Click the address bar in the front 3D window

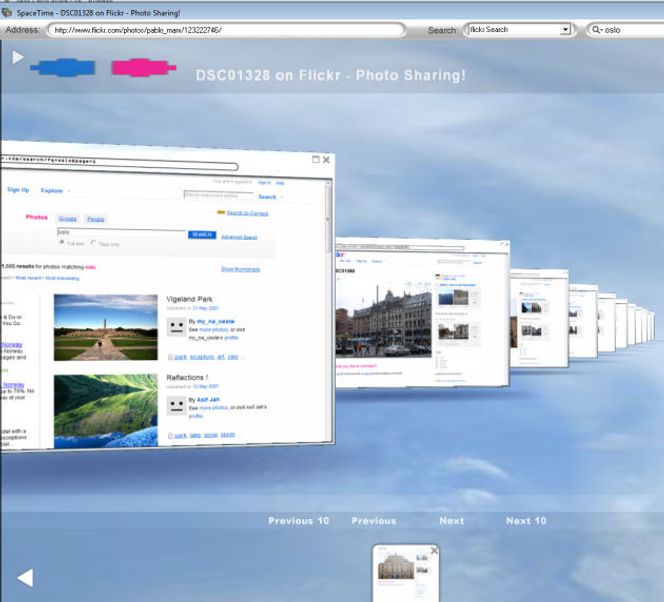[119, 163]
